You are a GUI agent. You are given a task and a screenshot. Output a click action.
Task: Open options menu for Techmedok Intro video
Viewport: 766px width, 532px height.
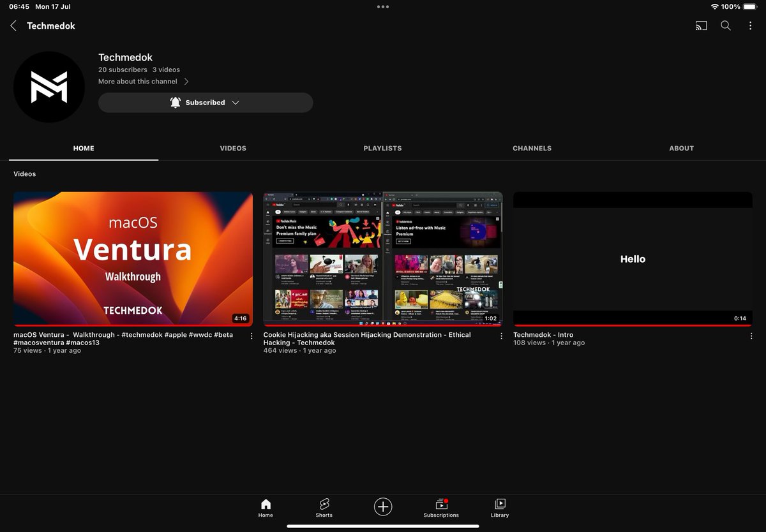click(751, 336)
